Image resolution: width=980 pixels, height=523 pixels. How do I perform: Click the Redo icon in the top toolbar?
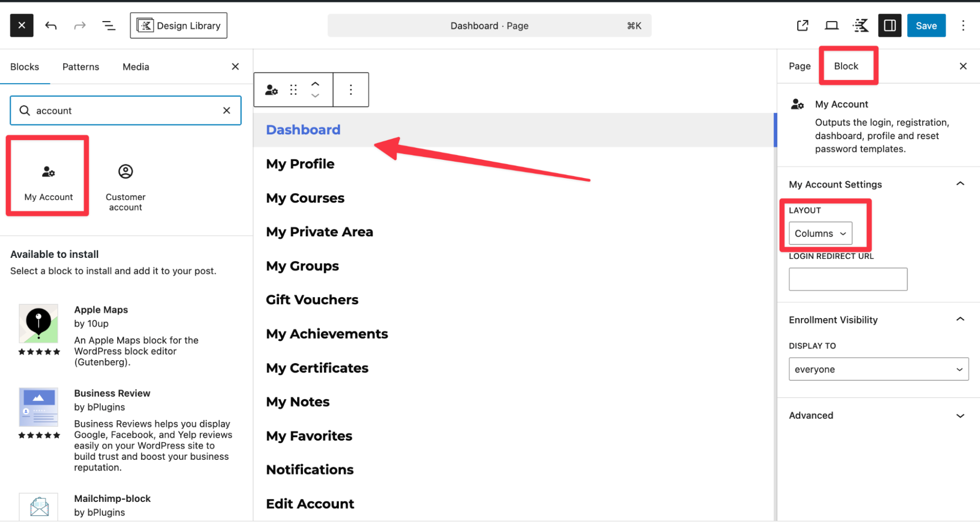coord(79,25)
